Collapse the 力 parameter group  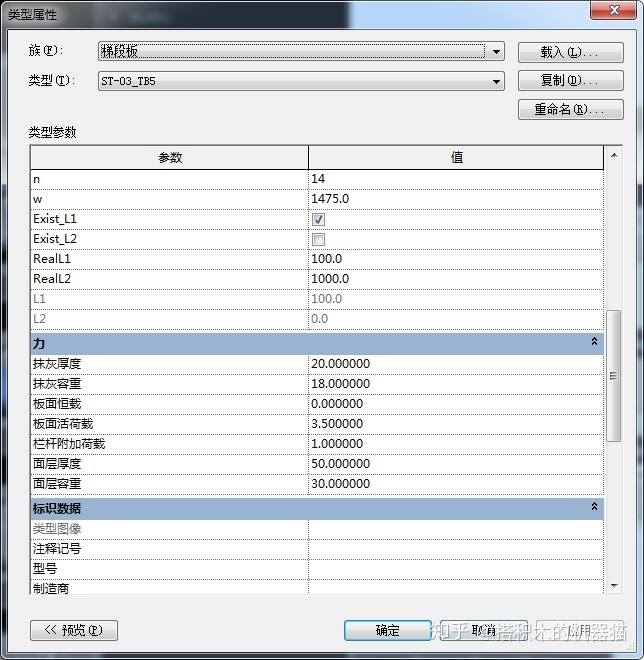(594, 342)
